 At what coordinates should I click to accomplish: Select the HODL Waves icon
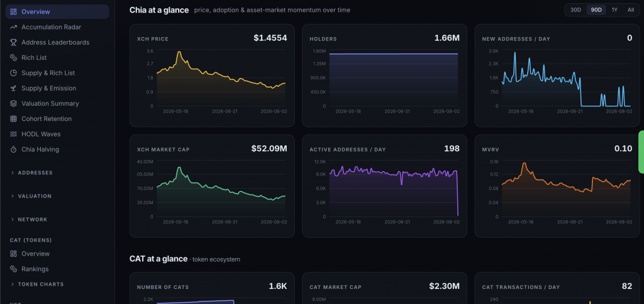tap(14, 134)
